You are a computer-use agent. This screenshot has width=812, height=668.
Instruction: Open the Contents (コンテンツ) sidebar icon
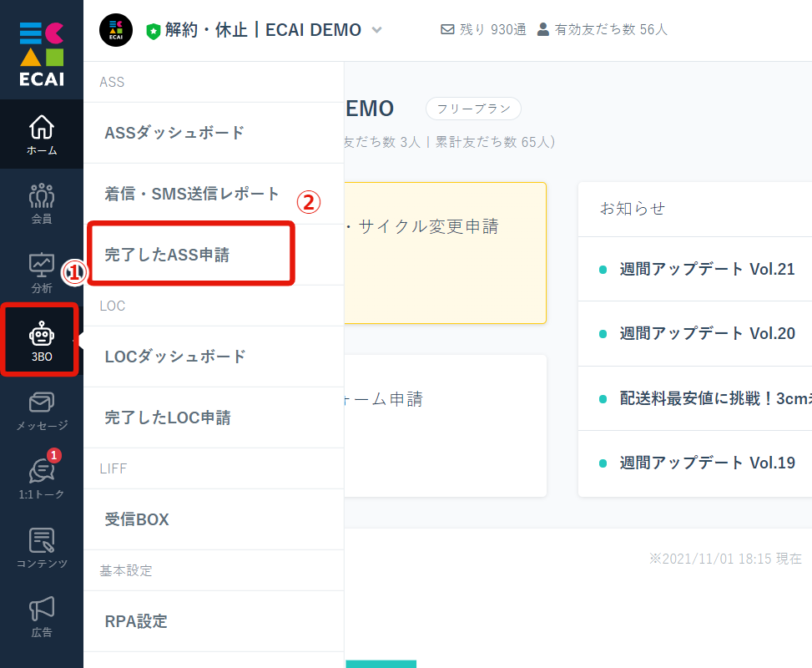tap(42, 547)
